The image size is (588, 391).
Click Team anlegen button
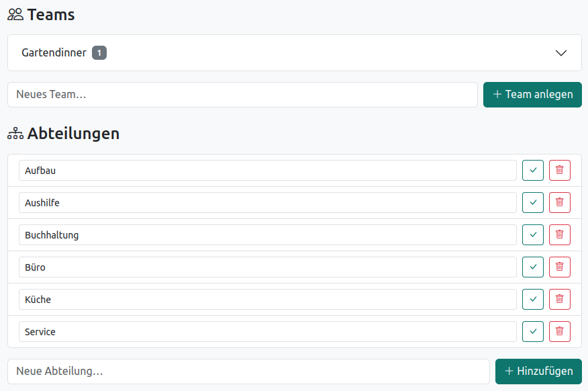tap(532, 95)
